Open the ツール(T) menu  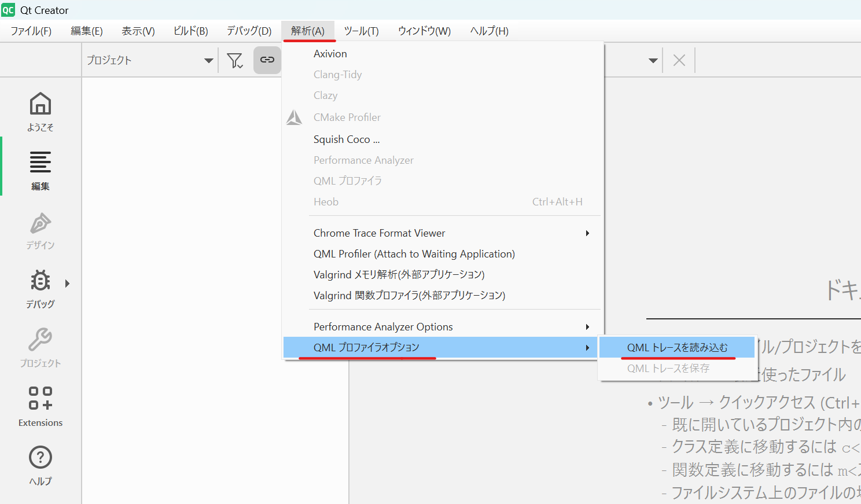(x=362, y=31)
